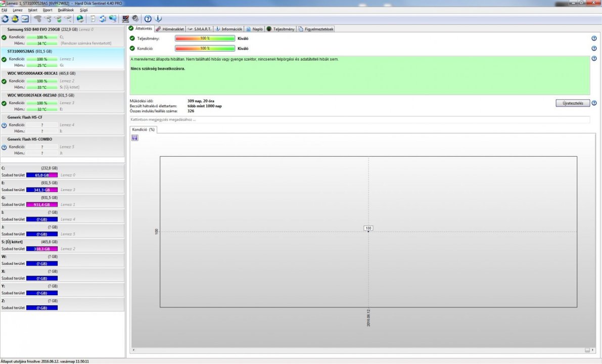Screen dimensions: 602x364
Task: Select the ST31000528AS disk entry
Action: (x=63, y=58)
